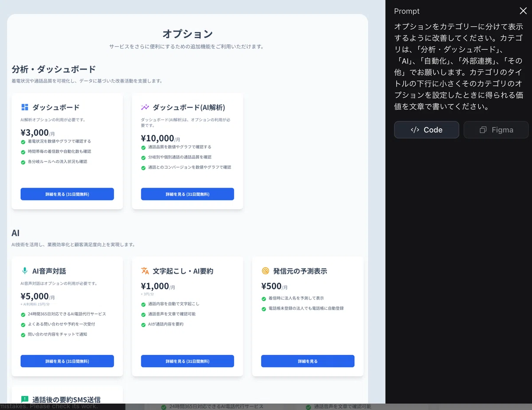Click checkmark beside 着電状況を数値やグラフで確認する
This screenshot has height=410, width=532.
click(23, 142)
